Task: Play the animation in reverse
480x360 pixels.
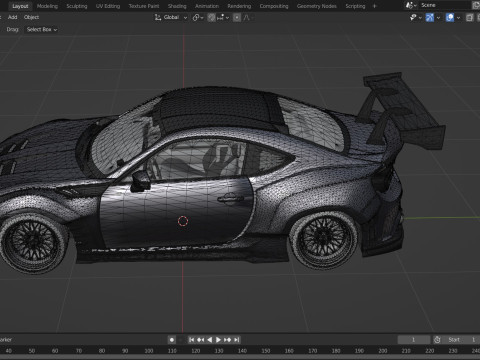Action: coord(209,340)
